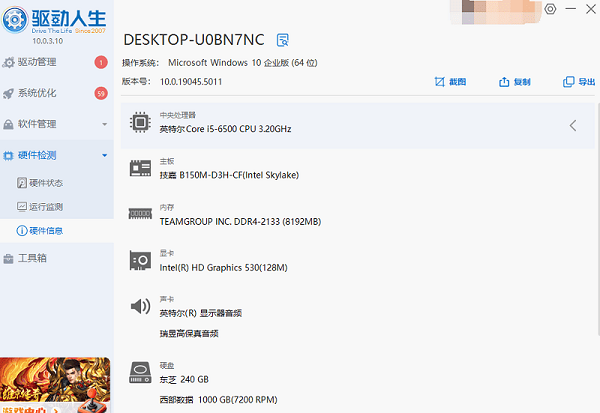
Task: Select the Intel(R) HD Graphics 530 text
Action: pos(223,268)
